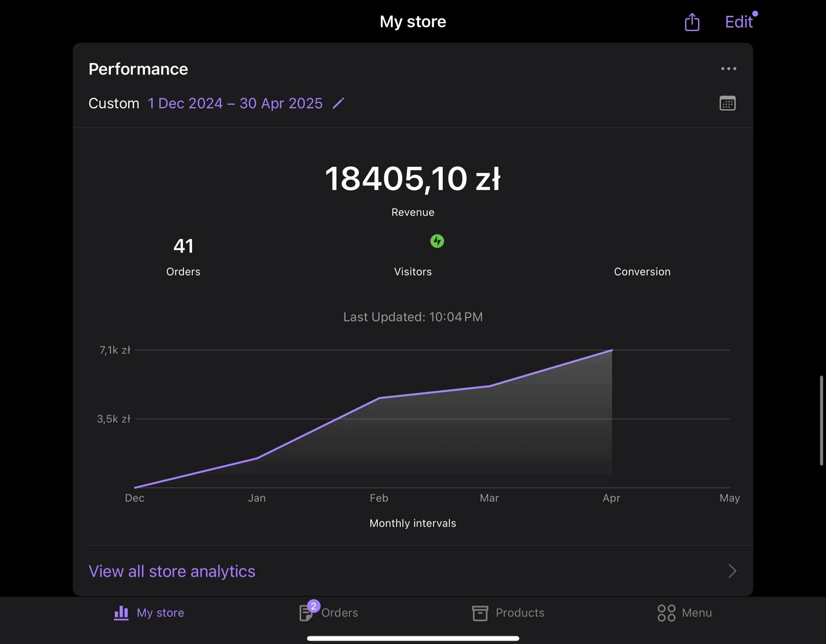826x644 pixels.
Task: Expand analytics with the right chevron
Action: (x=732, y=571)
